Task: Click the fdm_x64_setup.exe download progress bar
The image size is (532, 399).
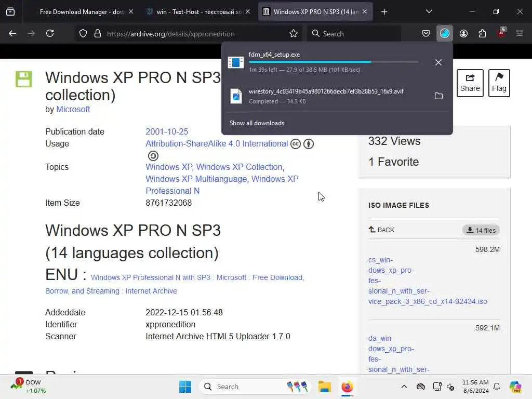Action: [334, 62]
